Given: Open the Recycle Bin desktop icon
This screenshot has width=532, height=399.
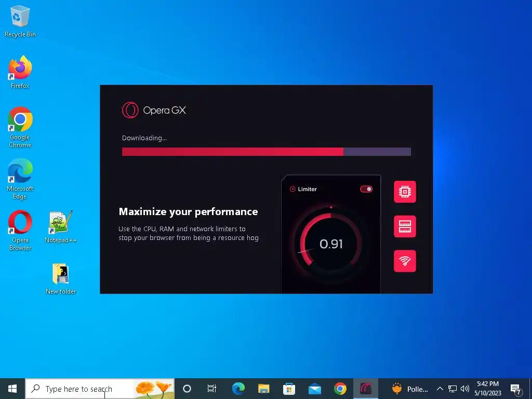Looking at the screenshot, I should [20, 21].
